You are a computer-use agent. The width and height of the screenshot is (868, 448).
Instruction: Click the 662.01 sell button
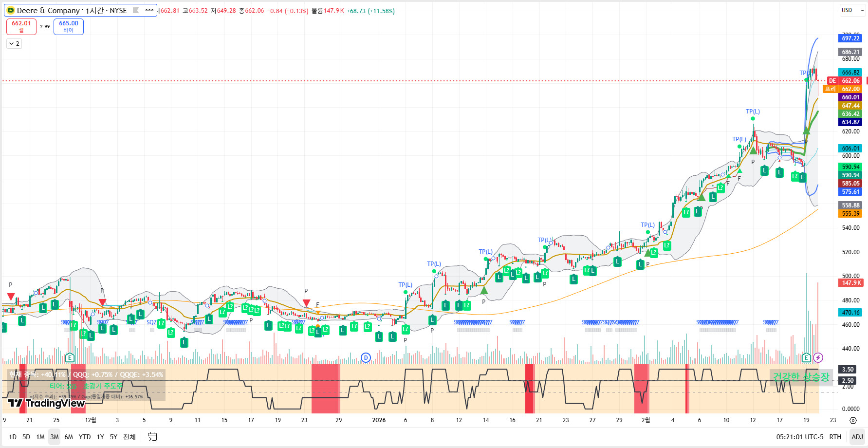21,26
